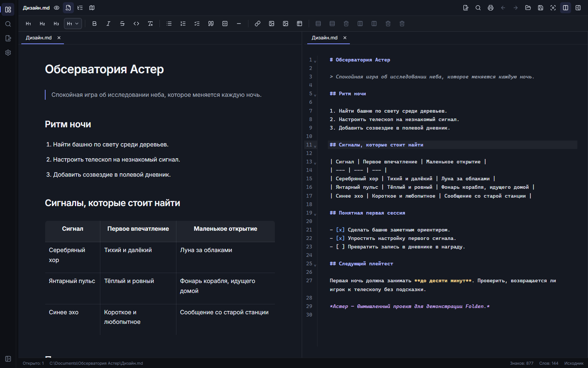Viewport: 588px width, 368px height.
Task: Click the Исходник status bar label
Action: pyautogui.click(x=574, y=363)
